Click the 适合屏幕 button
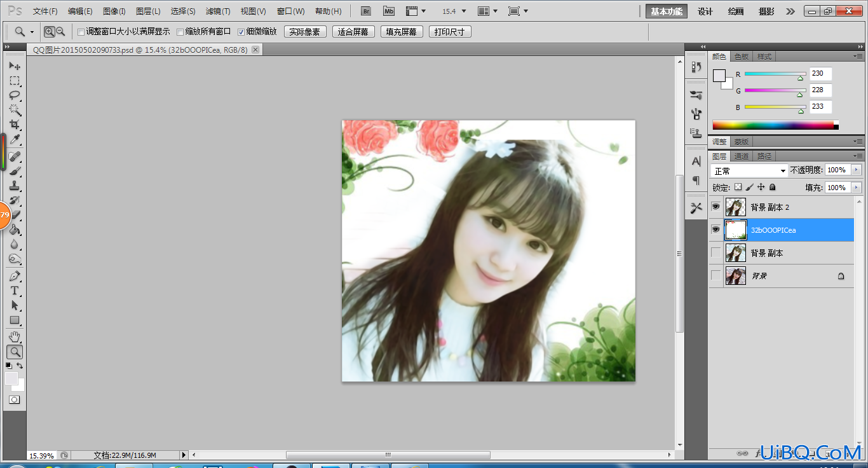The image size is (868, 468). click(353, 32)
